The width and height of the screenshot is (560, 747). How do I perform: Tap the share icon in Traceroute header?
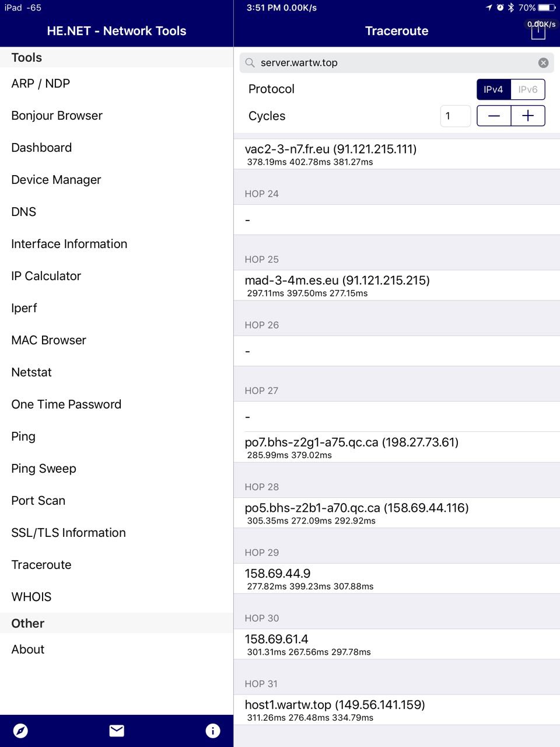coord(538,32)
